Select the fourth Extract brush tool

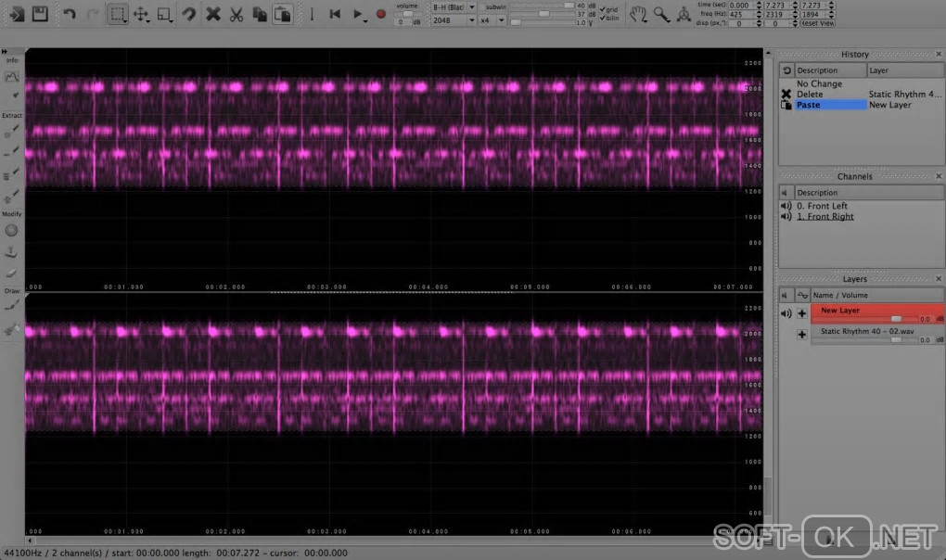11,196
